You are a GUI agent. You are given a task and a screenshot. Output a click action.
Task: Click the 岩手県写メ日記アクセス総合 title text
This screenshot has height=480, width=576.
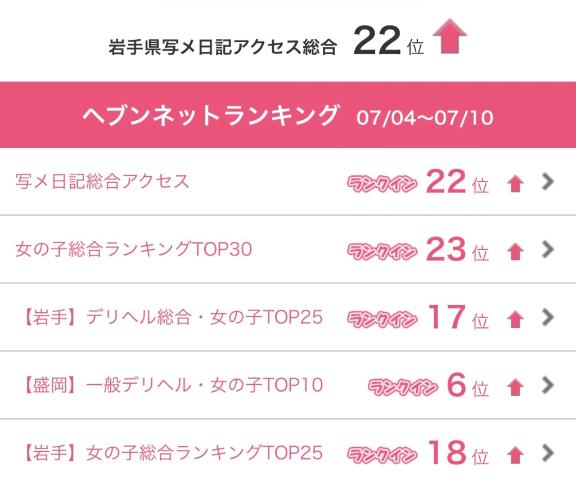click(223, 47)
